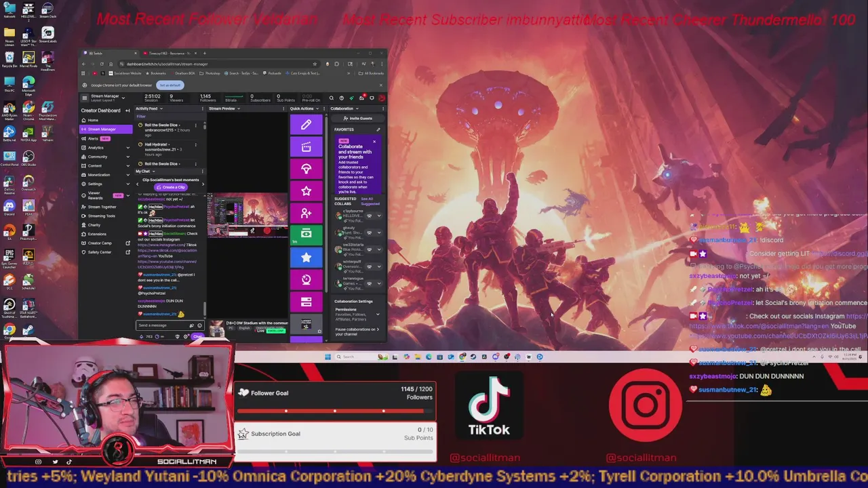Click next arrow in the clip carousel

pos(203,184)
